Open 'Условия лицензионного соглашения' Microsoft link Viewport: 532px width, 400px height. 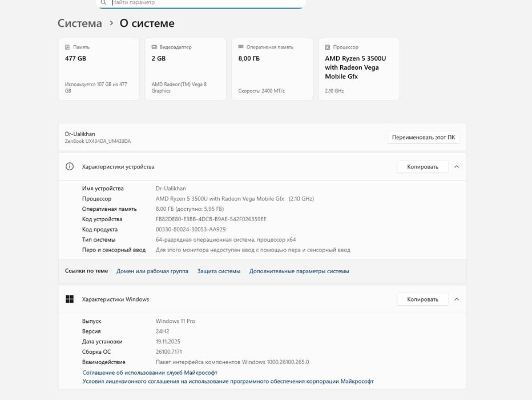pyautogui.click(x=228, y=381)
